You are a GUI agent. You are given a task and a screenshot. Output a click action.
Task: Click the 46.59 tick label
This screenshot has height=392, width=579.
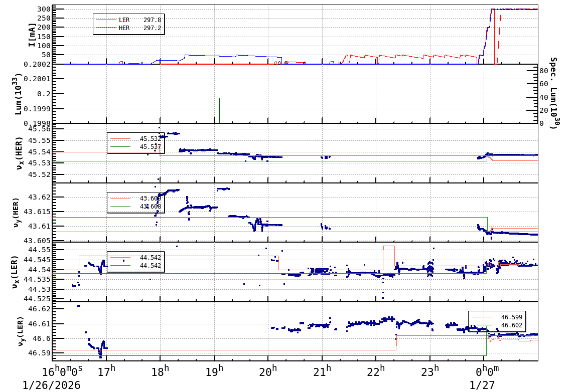[40, 353]
